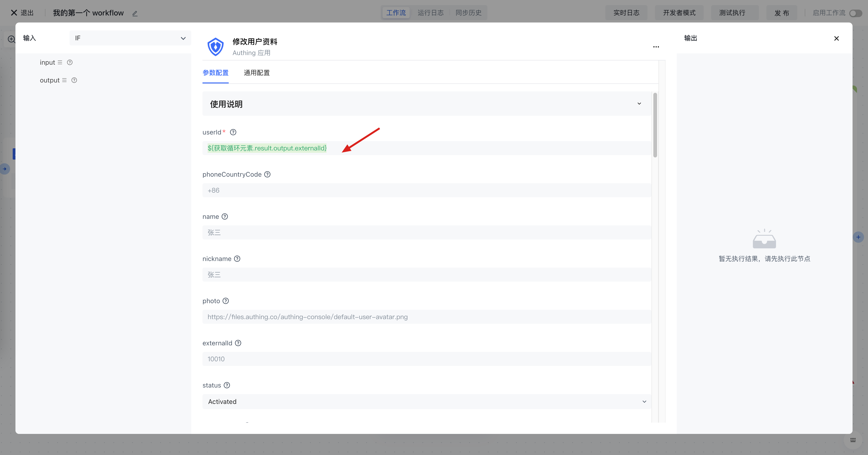Click the help icon next to photo
The height and width of the screenshot is (455, 868).
(x=226, y=301)
